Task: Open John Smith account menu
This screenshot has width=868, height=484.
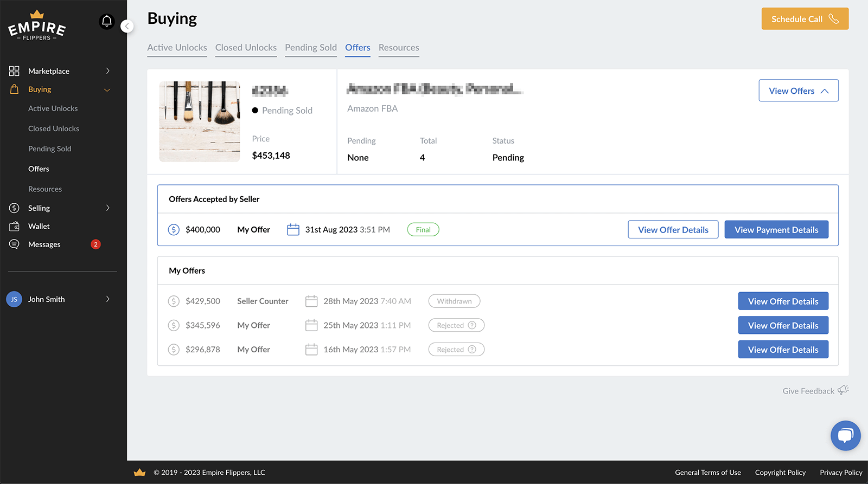Action: pos(108,299)
